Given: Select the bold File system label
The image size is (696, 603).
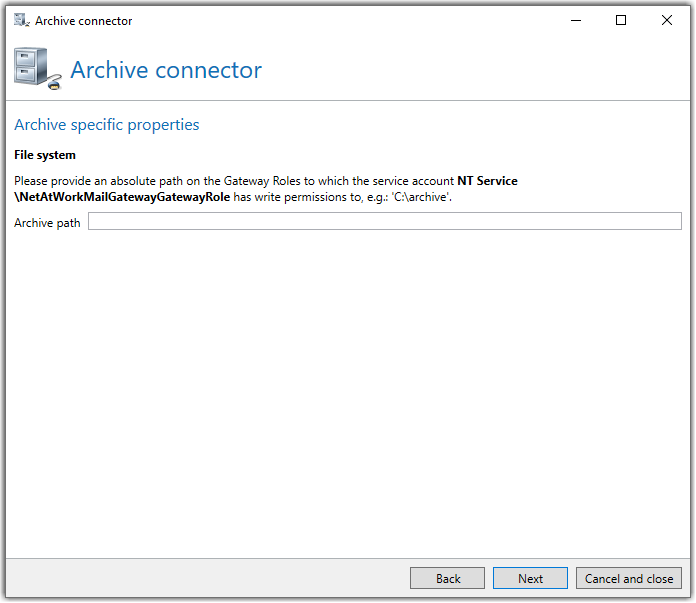Looking at the screenshot, I should (45, 155).
